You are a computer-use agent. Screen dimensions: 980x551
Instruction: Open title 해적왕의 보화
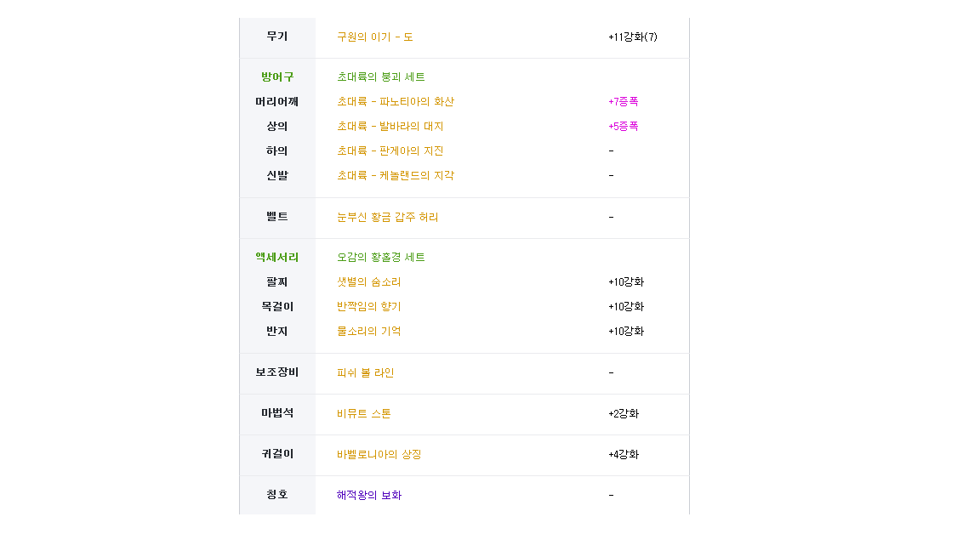coord(368,495)
